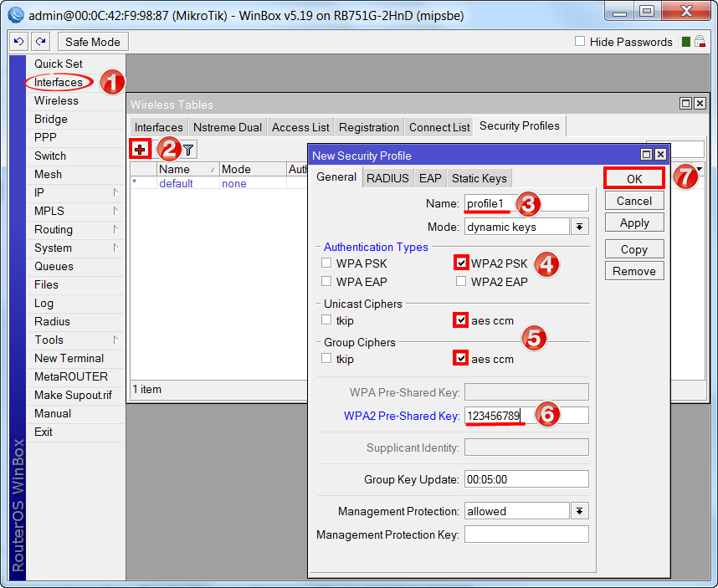Maximize the New Security Profile dialog
The image size is (718, 588).
(x=646, y=155)
